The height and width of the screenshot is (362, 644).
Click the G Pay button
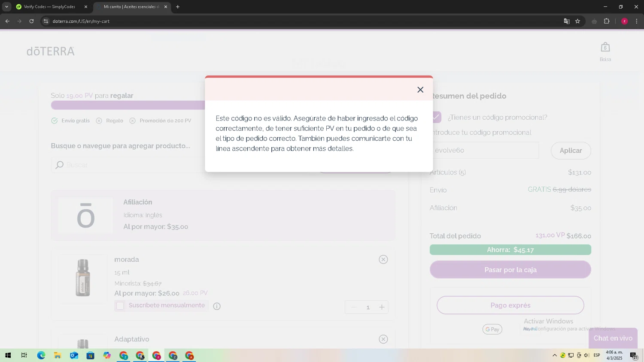(492, 329)
